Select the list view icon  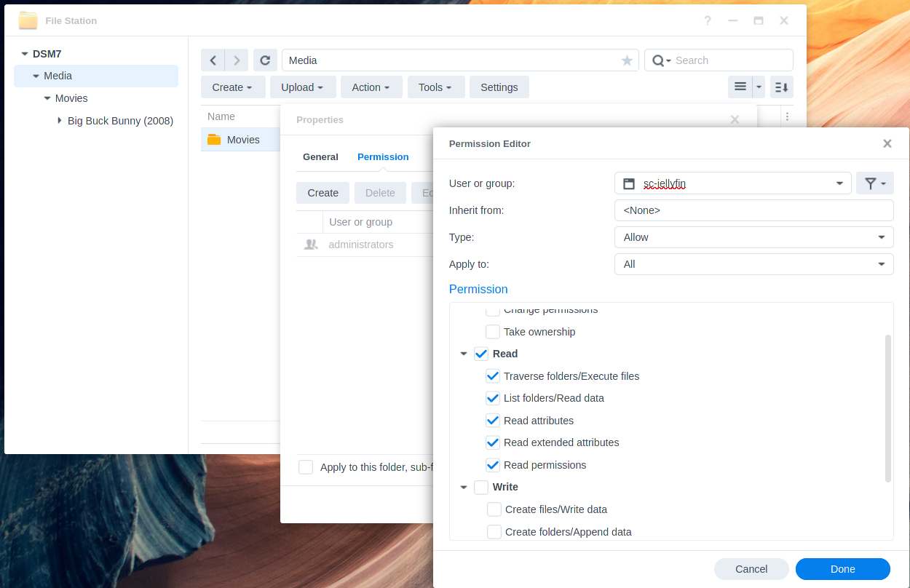click(740, 87)
